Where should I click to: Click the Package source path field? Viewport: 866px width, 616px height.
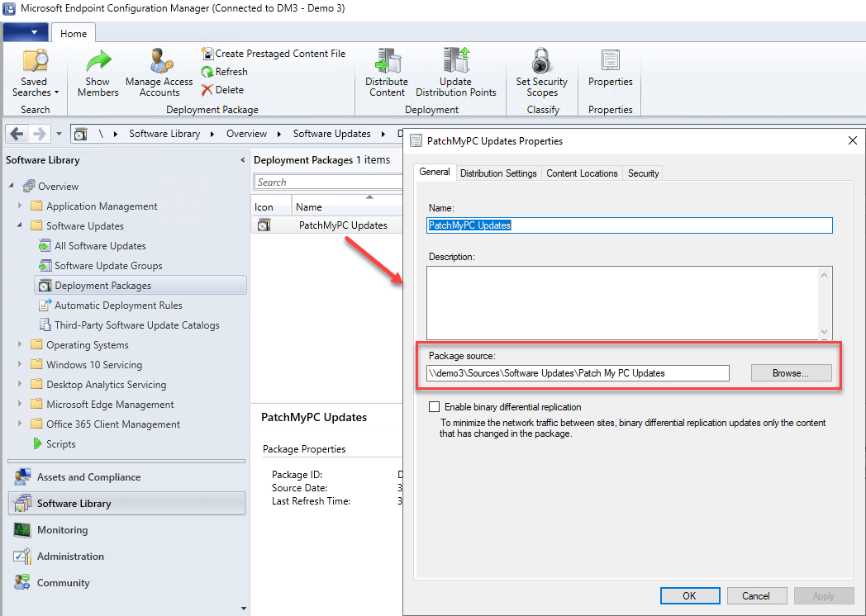tap(578, 373)
